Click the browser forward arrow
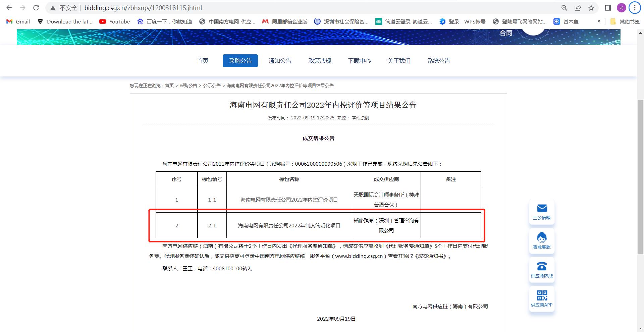Image resolution: width=644 pixels, height=332 pixels. [x=22, y=8]
